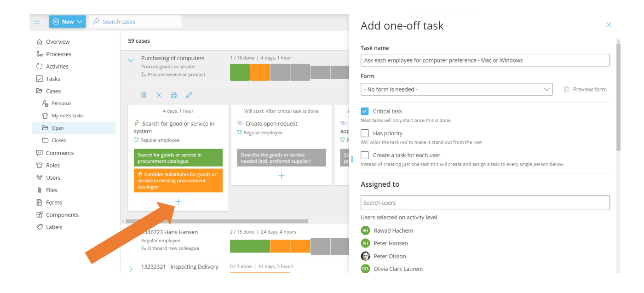This screenshot has height=293, width=644.
Task: Click the green progress block of Purchasing case
Action: pyautogui.click(x=240, y=73)
